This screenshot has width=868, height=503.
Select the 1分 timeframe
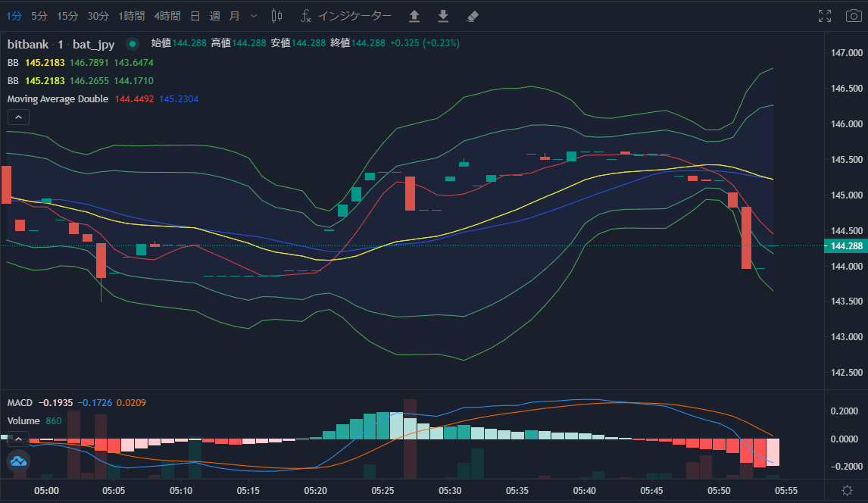point(14,16)
